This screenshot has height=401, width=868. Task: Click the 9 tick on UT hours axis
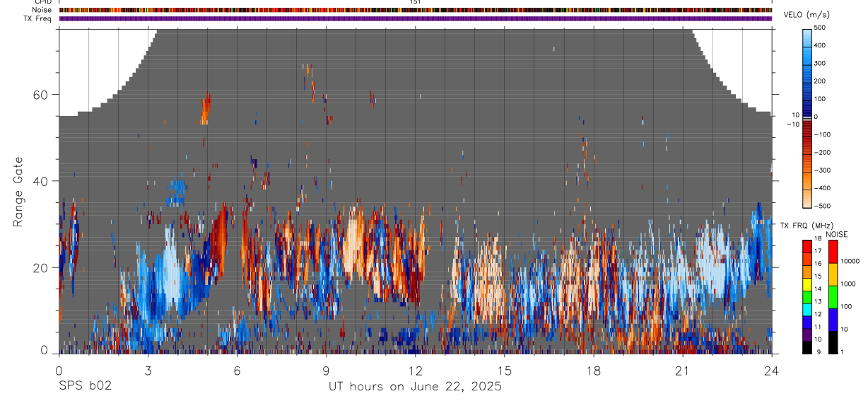(327, 370)
